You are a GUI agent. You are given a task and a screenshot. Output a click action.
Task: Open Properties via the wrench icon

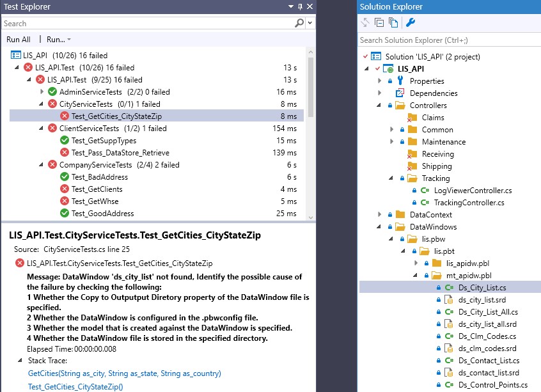tap(411, 23)
